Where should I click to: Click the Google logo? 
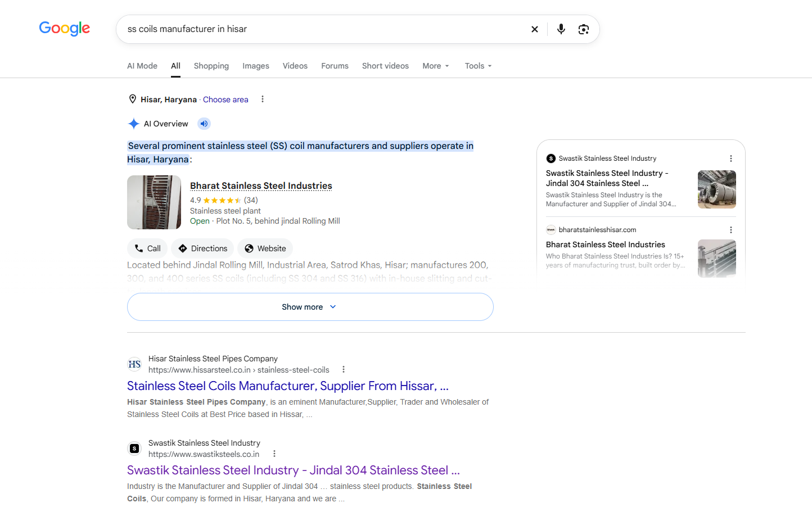pos(65,29)
